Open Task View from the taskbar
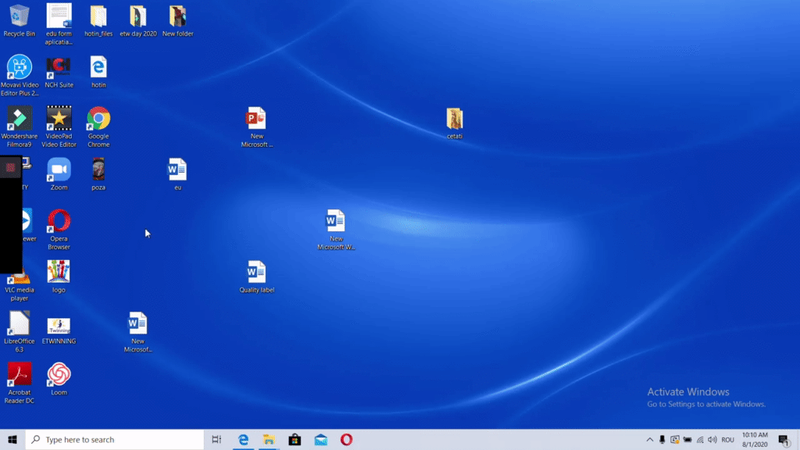This screenshot has width=800, height=450. (216, 440)
